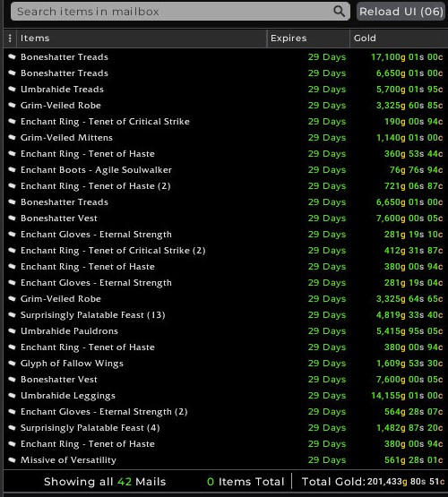448x497 pixels.
Task: Click mail icon beside Enchant Ring - Tenet of Critical Strike 190g
Action: (12, 121)
